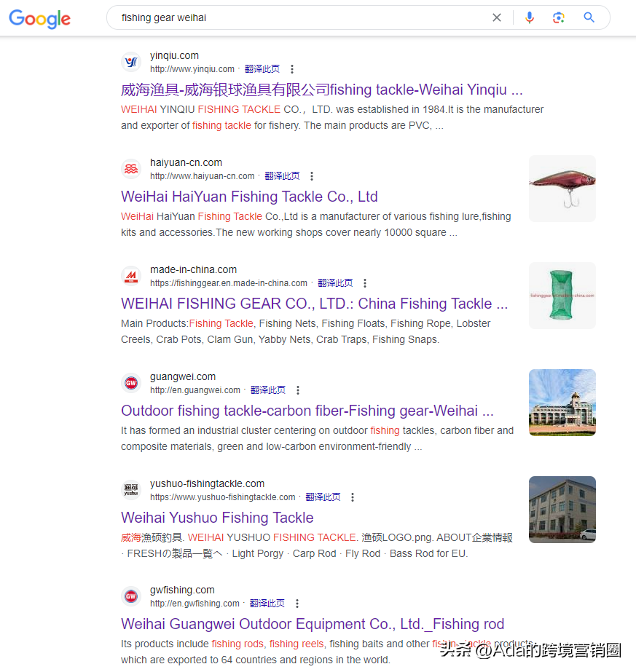The image size is (636, 672).
Task: Translate the made-in-china.com page via 翻译此页
Action: coord(335,283)
